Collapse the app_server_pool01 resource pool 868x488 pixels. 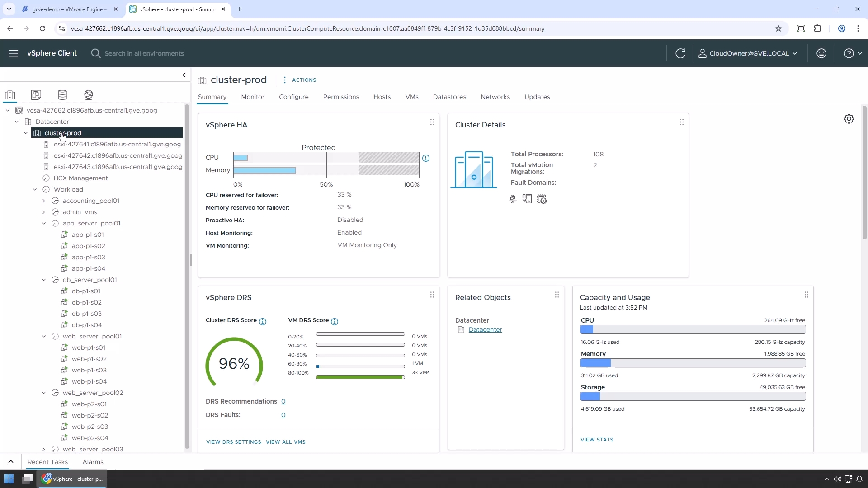[44, 223]
